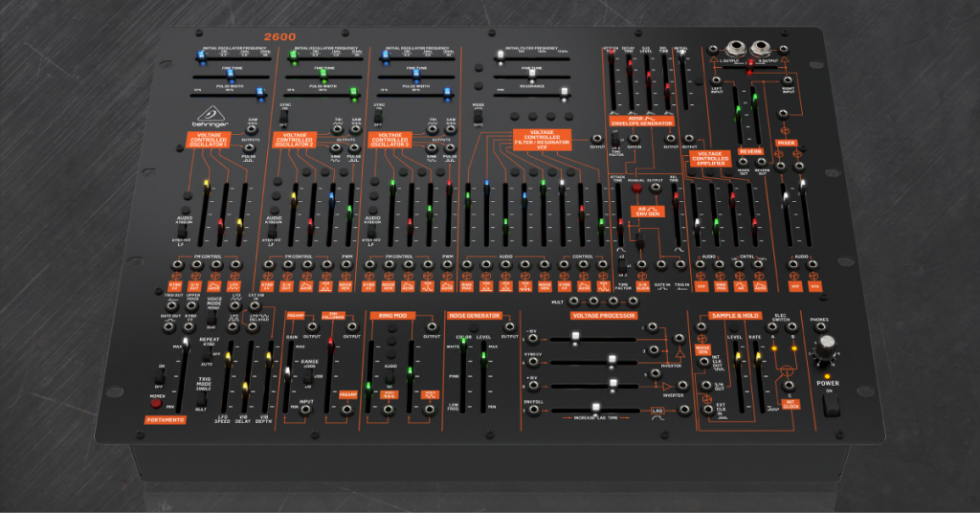This screenshot has width=980, height=513.
Task: Toggle the Preamp range switch
Action: [308, 377]
